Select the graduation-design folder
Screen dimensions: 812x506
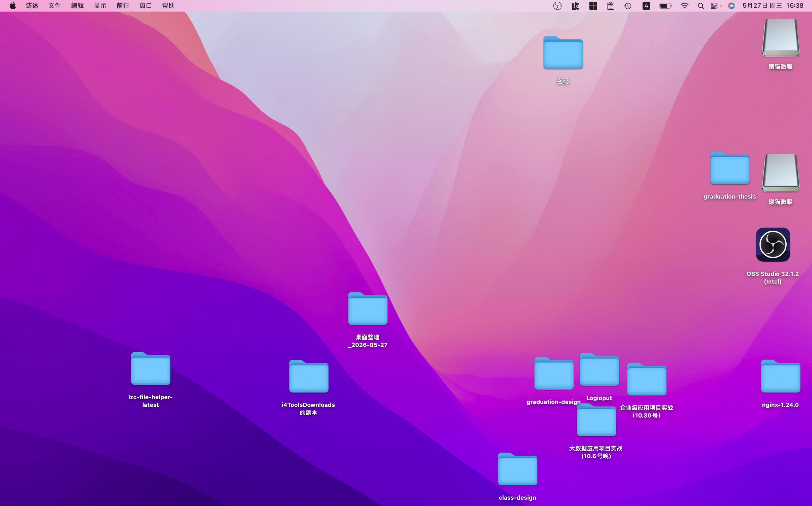pyautogui.click(x=554, y=374)
